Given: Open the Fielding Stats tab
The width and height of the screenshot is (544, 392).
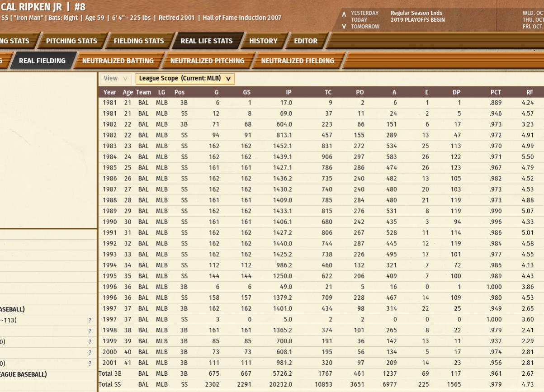Looking at the screenshot, I should tap(138, 41).
